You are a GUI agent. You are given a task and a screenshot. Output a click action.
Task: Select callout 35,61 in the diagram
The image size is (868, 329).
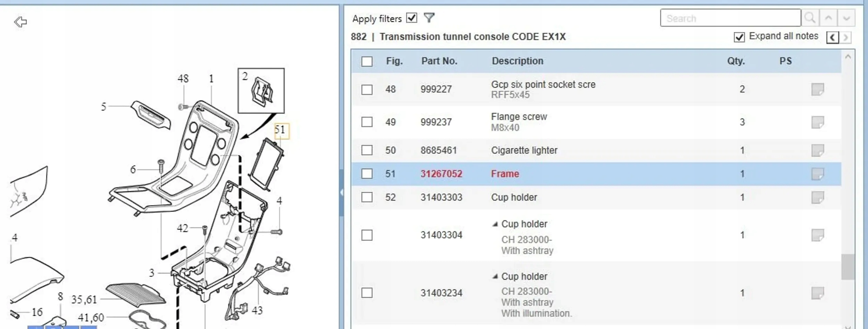click(84, 300)
